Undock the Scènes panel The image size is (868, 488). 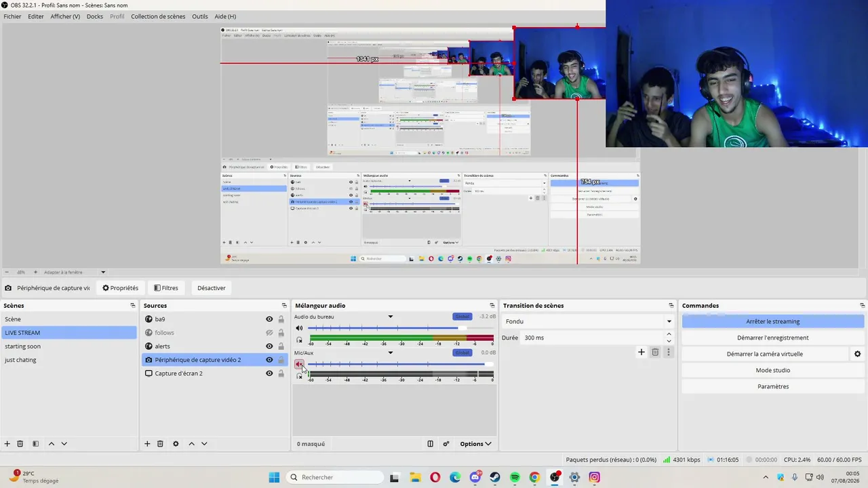point(133,306)
